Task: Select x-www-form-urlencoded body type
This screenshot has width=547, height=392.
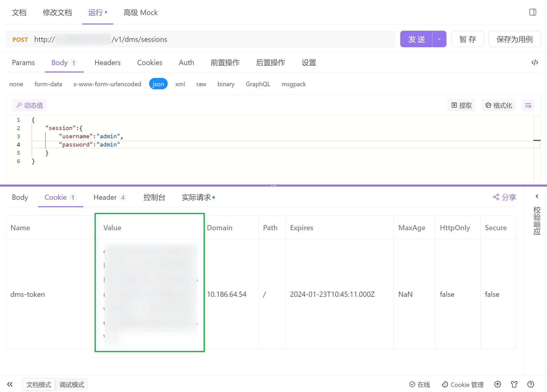Action: [x=107, y=84]
